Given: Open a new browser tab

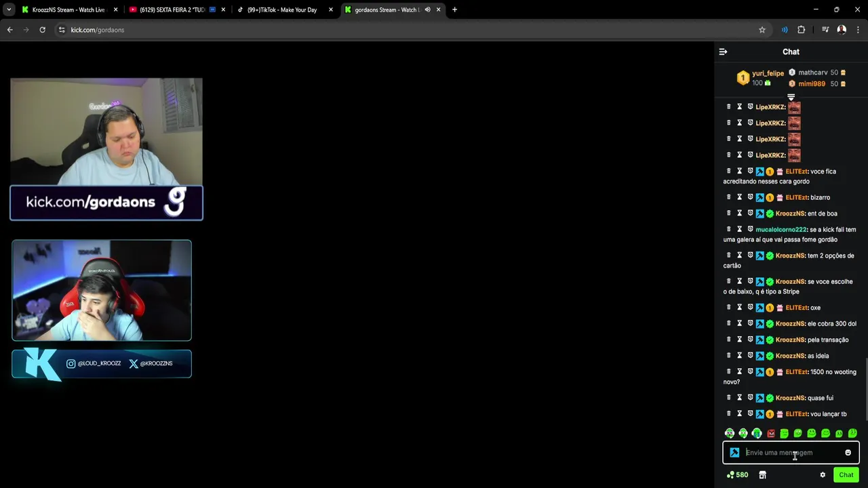Looking at the screenshot, I should 454,9.
